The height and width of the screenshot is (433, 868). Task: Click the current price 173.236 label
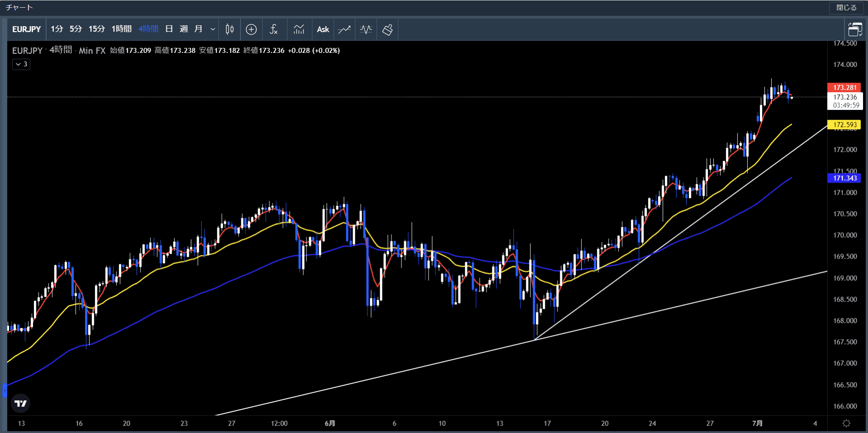pyautogui.click(x=845, y=97)
